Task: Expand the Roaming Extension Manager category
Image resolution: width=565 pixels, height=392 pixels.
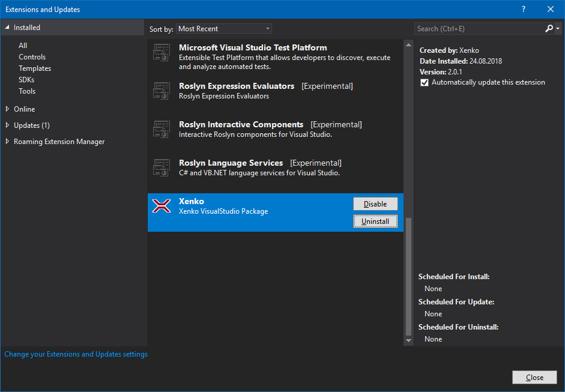Action: click(7, 142)
